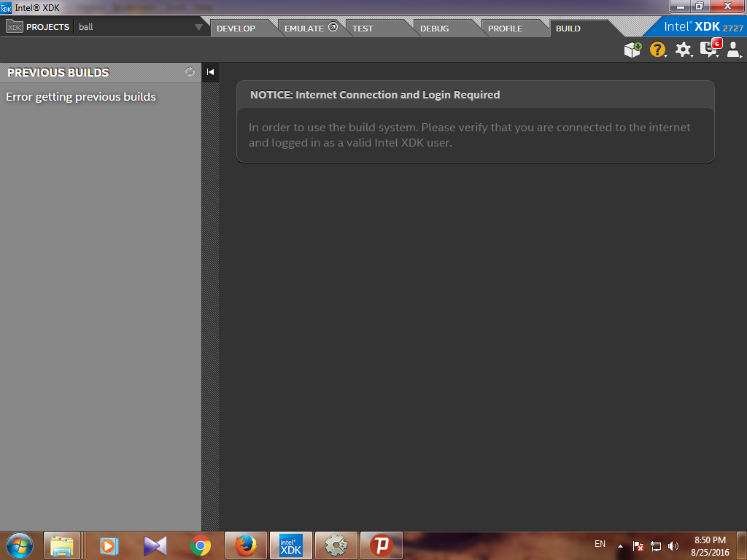Open the software updates box icon
The width and height of the screenshot is (747, 560).
point(632,50)
